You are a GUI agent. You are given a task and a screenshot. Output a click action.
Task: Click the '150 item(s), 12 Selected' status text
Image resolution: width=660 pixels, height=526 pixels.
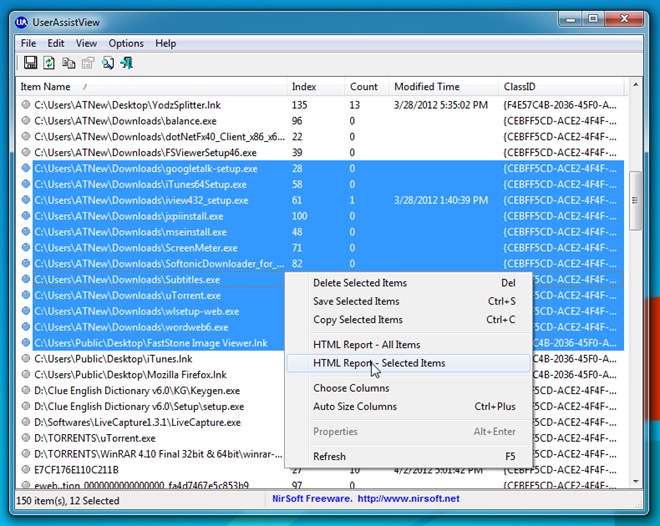tap(68, 501)
